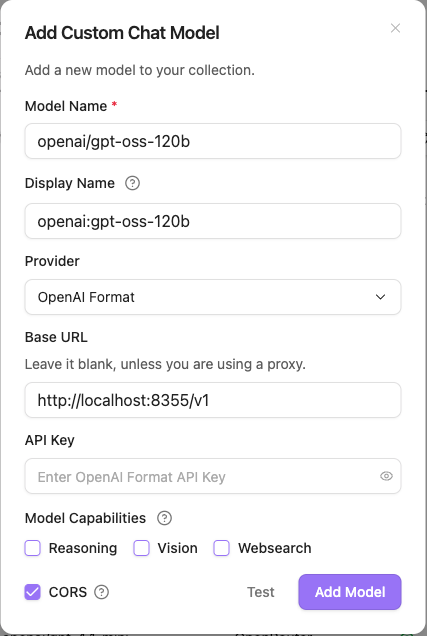This screenshot has width=427, height=636.
Task: Enable the Websearch capability checkbox
Action: pyautogui.click(x=221, y=548)
